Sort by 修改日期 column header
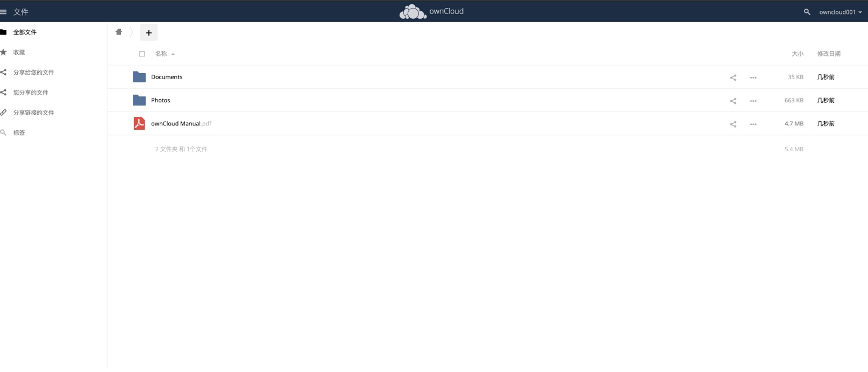This screenshot has height=372, width=868. point(829,54)
